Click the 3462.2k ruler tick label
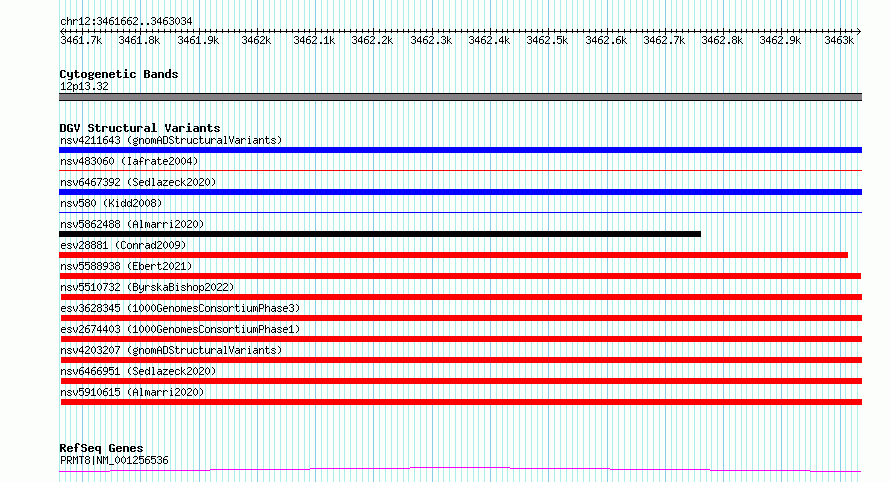The image size is (890, 482). pyautogui.click(x=372, y=41)
